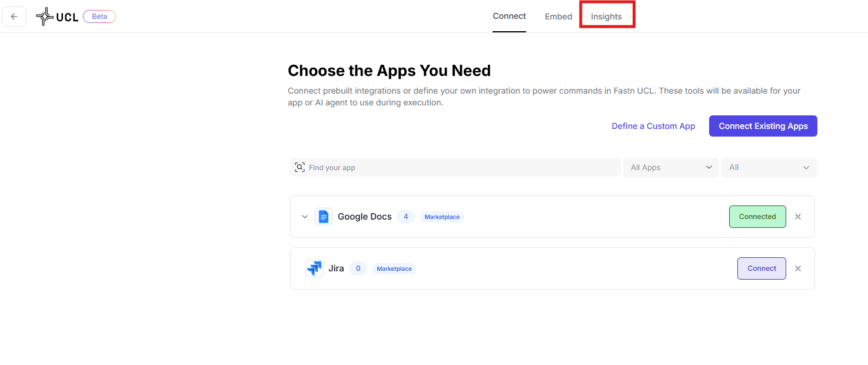Click the UCL logo

tap(57, 16)
